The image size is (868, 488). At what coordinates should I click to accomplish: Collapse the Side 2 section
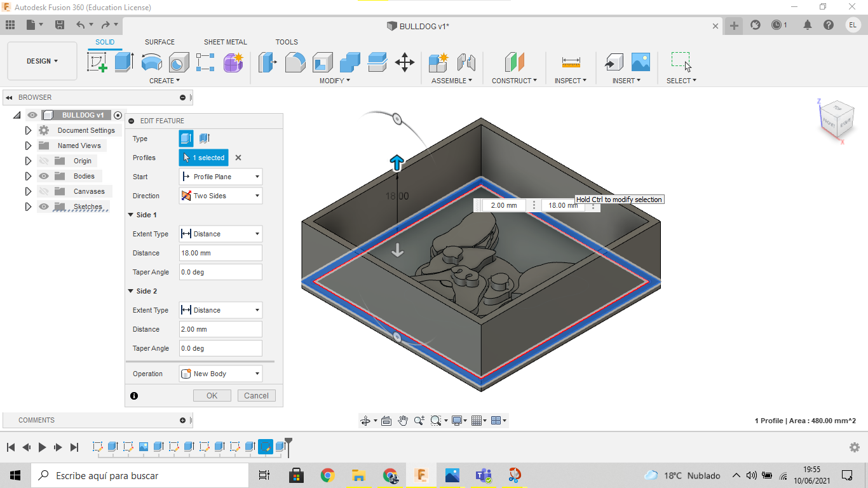pos(131,291)
